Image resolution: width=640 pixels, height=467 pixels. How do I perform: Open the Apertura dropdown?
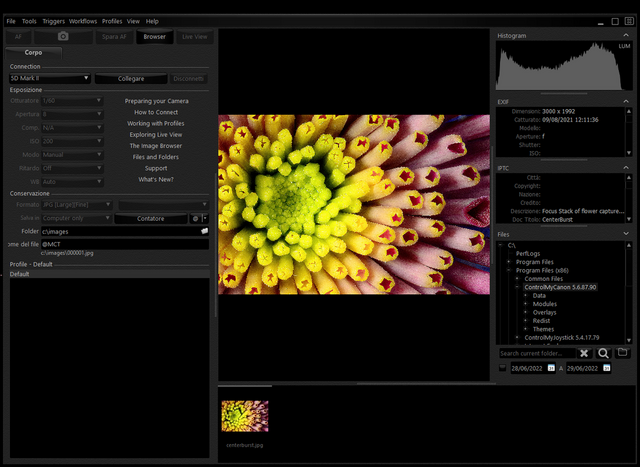pyautogui.click(x=72, y=114)
